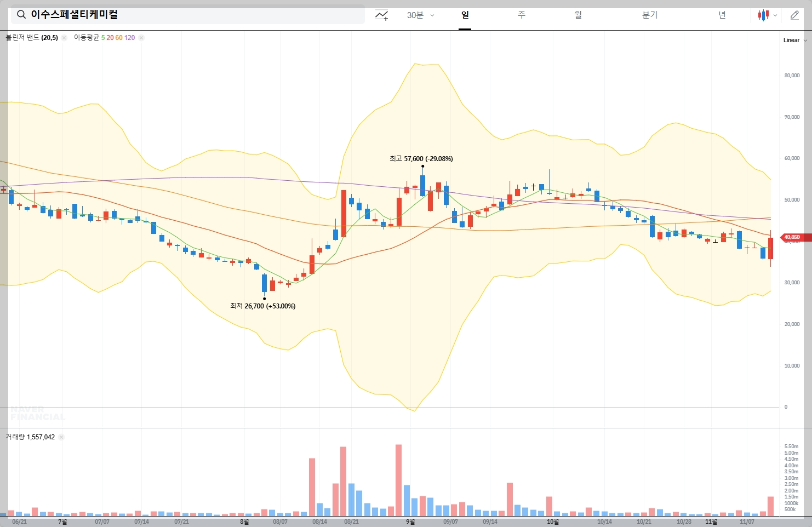Click the 최고 57,600 (-29.08%) label

[x=421, y=159]
